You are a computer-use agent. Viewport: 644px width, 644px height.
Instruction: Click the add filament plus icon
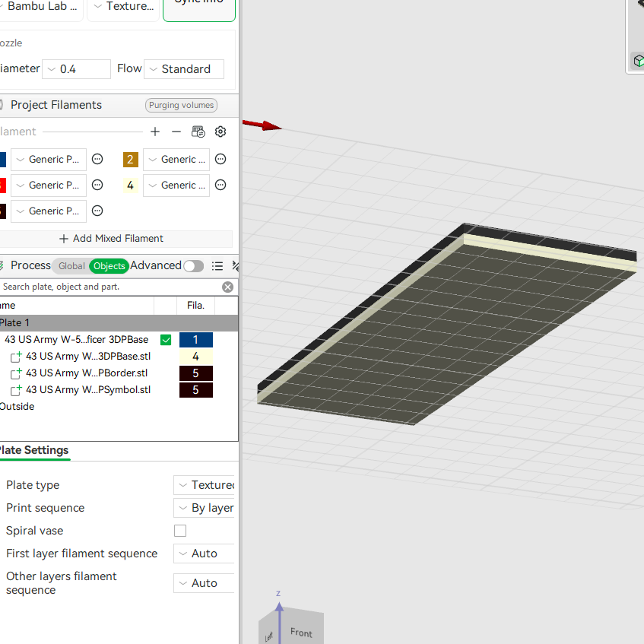click(x=155, y=132)
